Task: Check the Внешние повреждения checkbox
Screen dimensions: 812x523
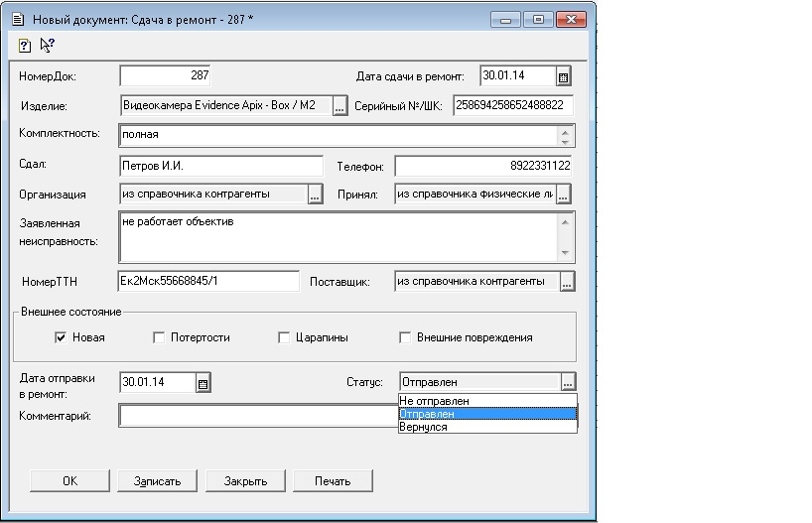Action: 405,337
